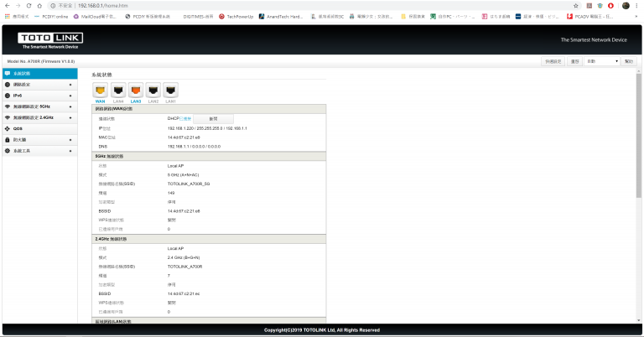The width and height of the screenshot is (644, 337).
Task: Click the LAN1 port icon
Action: 170,91
